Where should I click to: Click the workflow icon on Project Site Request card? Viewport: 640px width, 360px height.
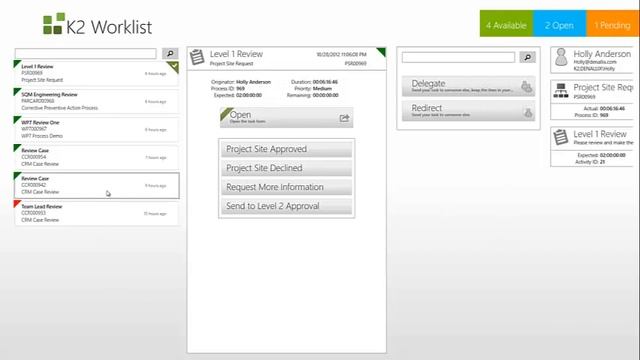(561, 91)
